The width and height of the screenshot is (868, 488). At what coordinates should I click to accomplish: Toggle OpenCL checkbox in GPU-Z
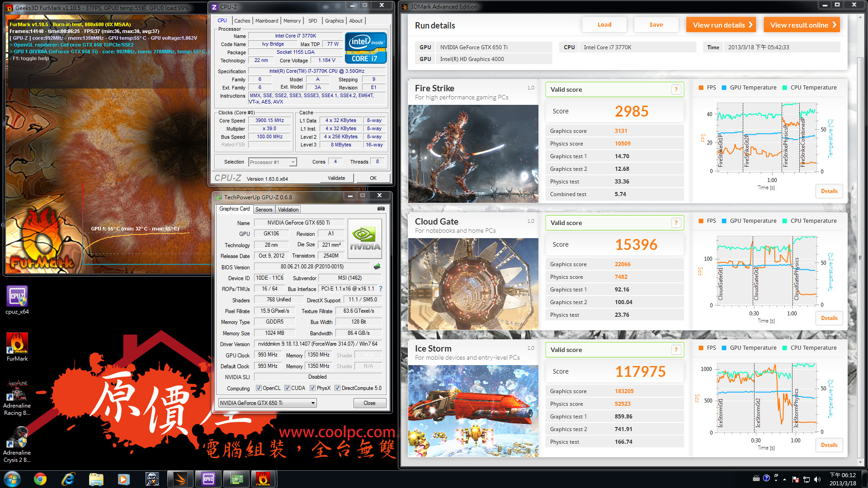(x=259, y=388)
